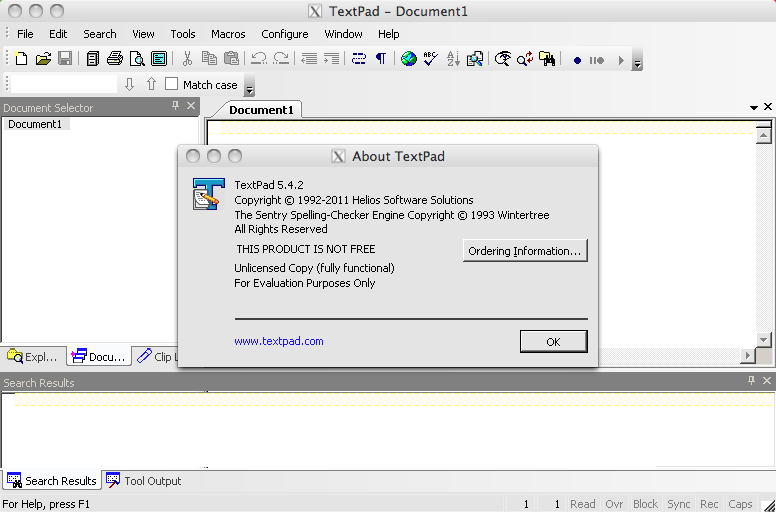Create a new document with toolbar icon
The image size is (776, 512).
tap(21, 58)
